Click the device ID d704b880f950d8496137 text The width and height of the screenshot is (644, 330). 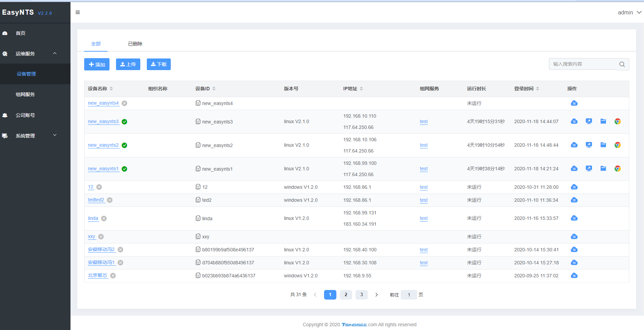tap(228, 263)
